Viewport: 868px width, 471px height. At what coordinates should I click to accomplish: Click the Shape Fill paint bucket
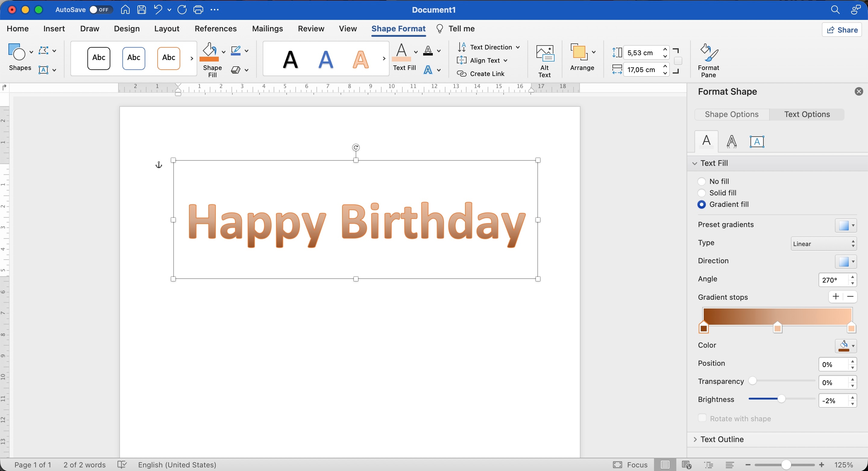pyautogui.click(x=209, y=52)
